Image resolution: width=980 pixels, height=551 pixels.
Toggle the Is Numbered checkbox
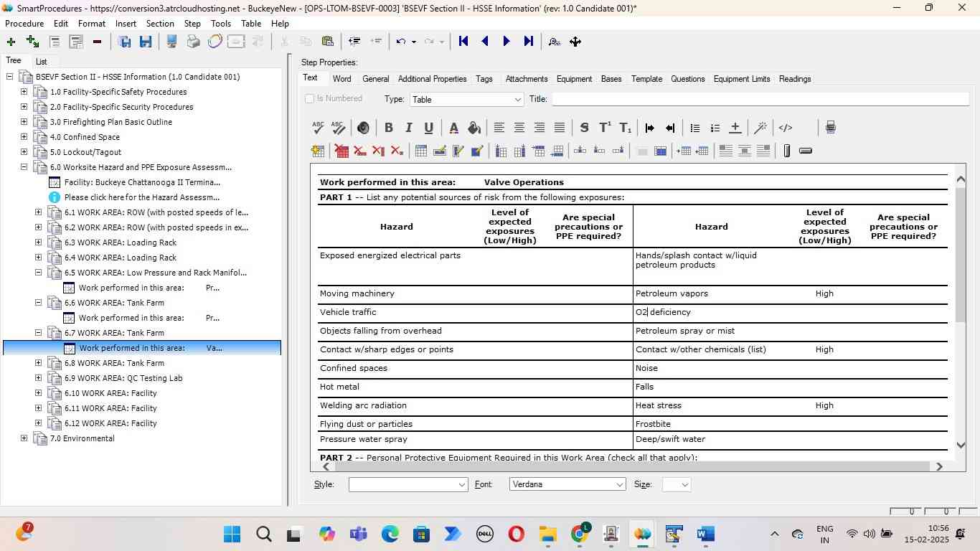[310, 99]
